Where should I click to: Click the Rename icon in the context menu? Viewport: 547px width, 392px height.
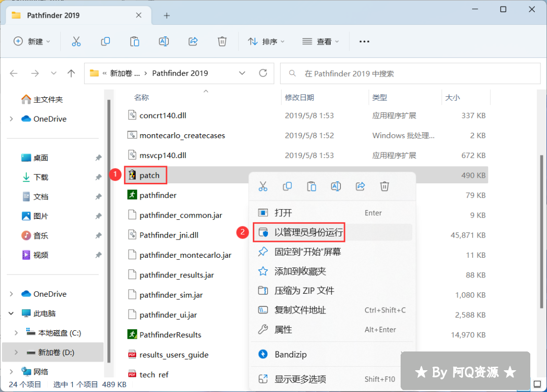click(x=336, y=186)
